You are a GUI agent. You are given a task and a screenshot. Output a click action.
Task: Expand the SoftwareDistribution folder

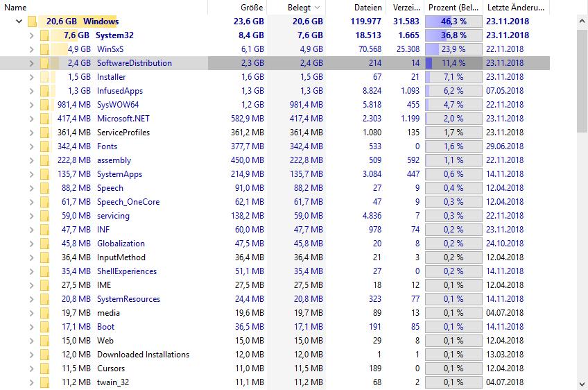tap(31, 63)
